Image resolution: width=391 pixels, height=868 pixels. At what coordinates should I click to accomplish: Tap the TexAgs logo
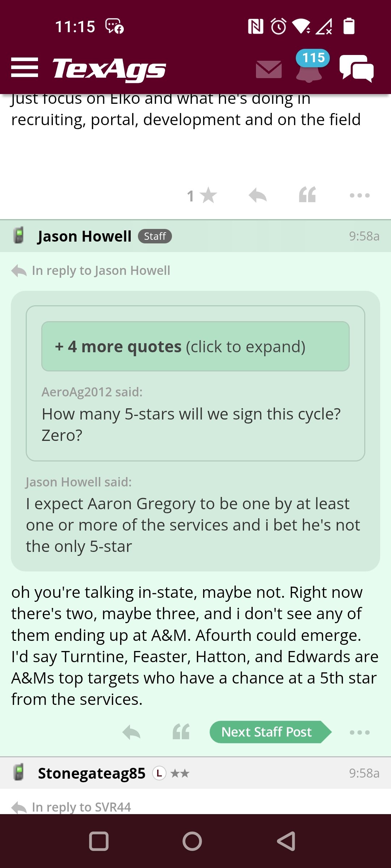coord(109,69)
